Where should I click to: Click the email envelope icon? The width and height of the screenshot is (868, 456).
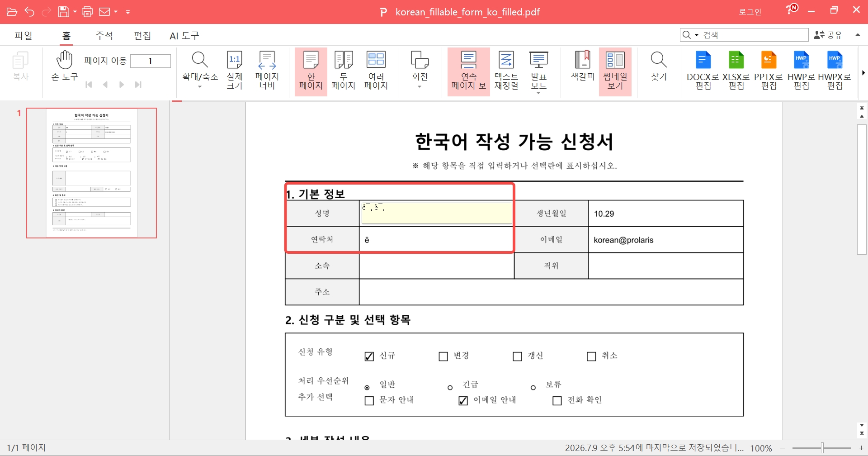pyautogui.click(x=104, y=12)
